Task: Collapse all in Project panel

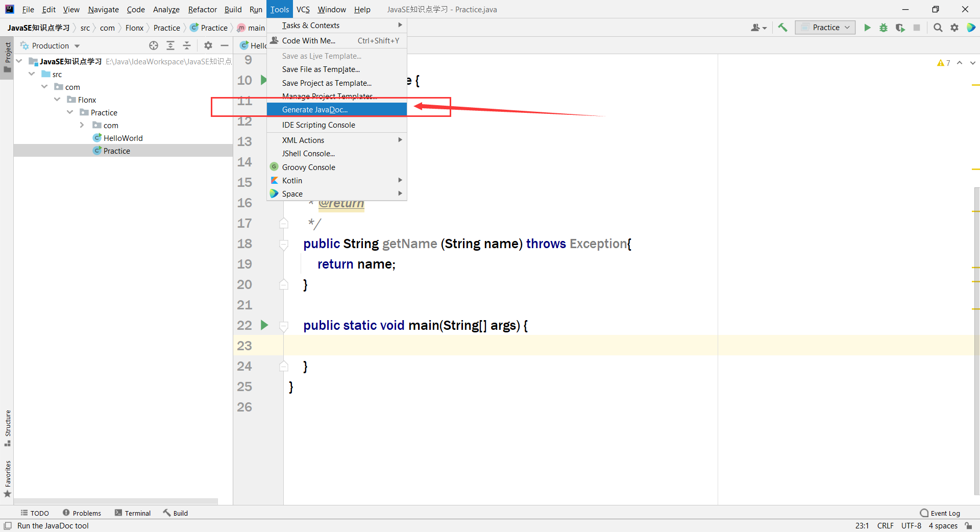Action: (x=187, y=45)
